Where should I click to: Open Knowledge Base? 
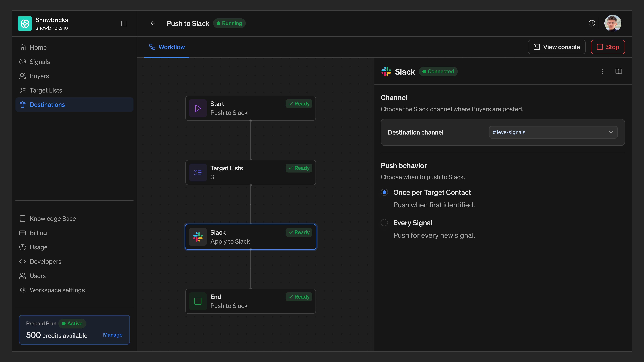click(74, 219)
